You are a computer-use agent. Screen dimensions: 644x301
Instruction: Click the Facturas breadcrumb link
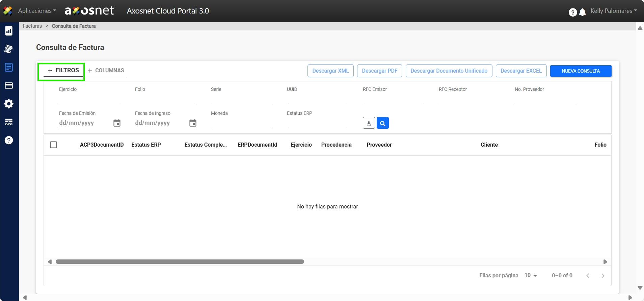click(x=32, y=26)
